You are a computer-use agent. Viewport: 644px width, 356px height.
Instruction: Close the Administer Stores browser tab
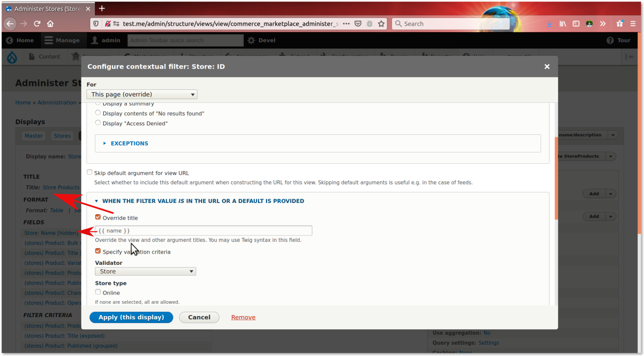(87, 8)
